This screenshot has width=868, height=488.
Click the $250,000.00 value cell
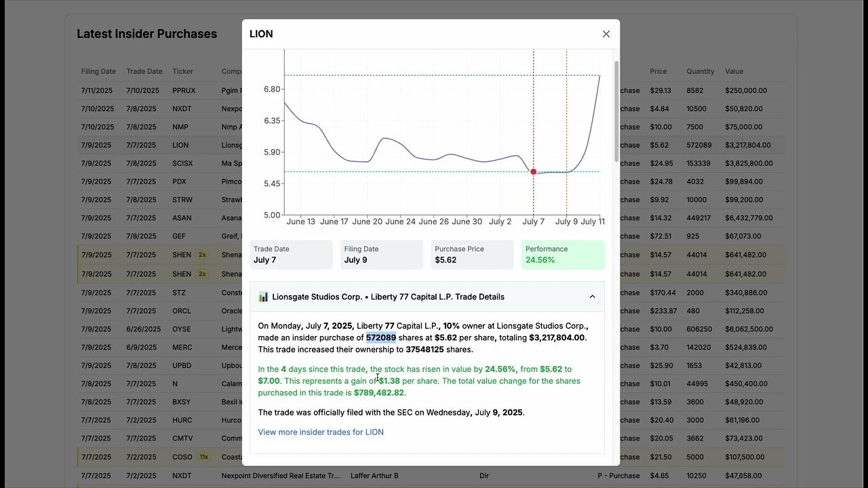(x=746, y=90)
